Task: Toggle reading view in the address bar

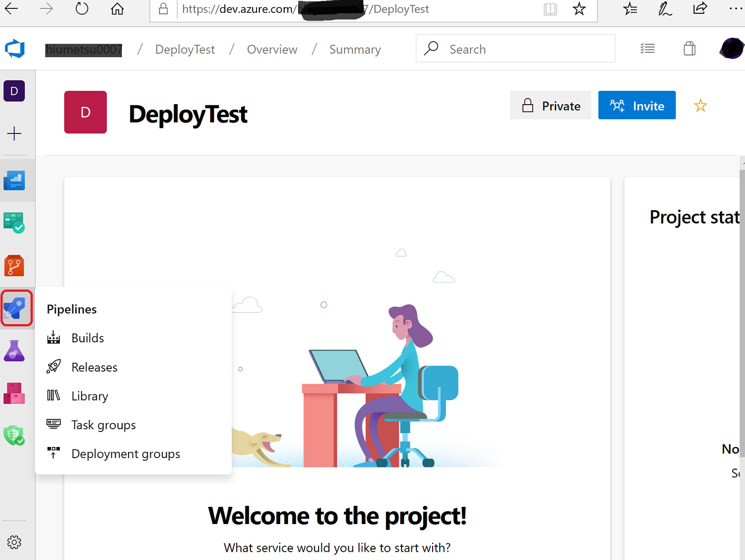Action: click(550, 9)
